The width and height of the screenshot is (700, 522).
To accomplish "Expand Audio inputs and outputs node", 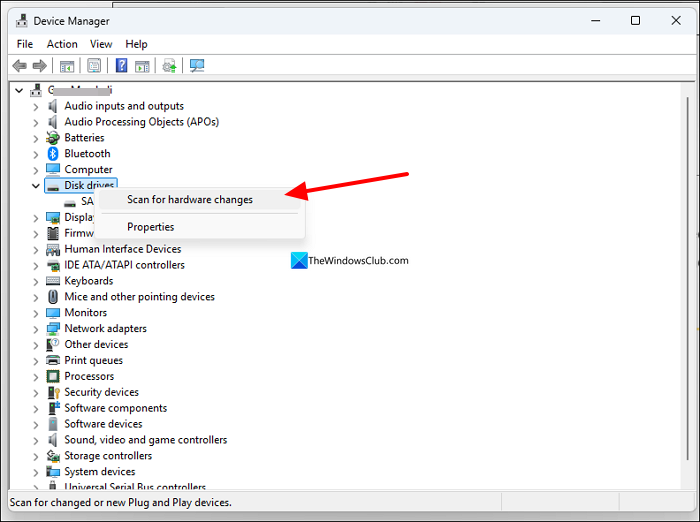I will [x=36, y=107].
